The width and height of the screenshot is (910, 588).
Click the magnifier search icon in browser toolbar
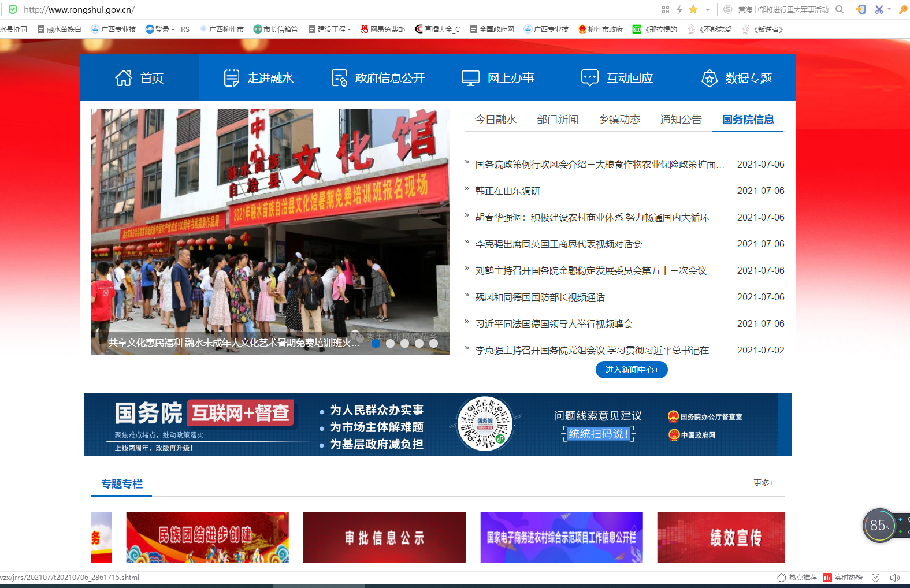click(x=840, y=9)
